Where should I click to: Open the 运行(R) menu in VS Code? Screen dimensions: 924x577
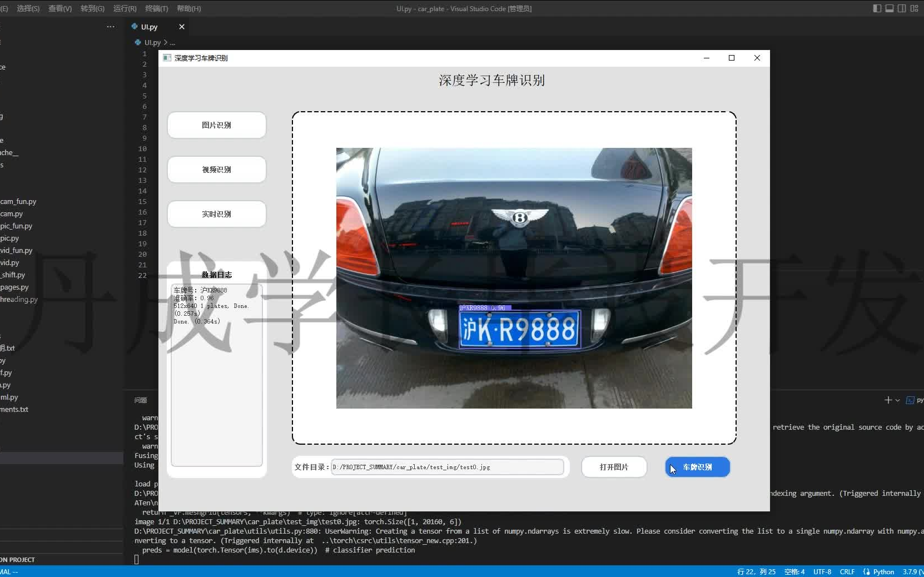click(x=125, y=8)
